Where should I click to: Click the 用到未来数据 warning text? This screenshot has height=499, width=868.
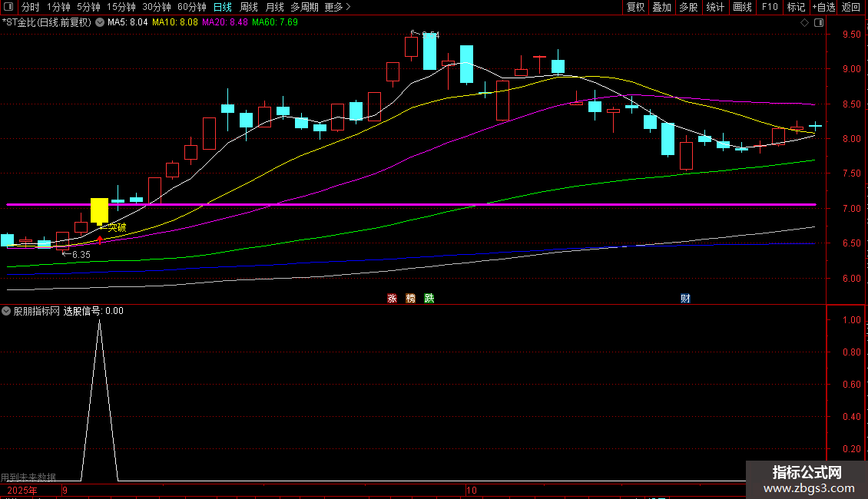click(x=28, y=477)
